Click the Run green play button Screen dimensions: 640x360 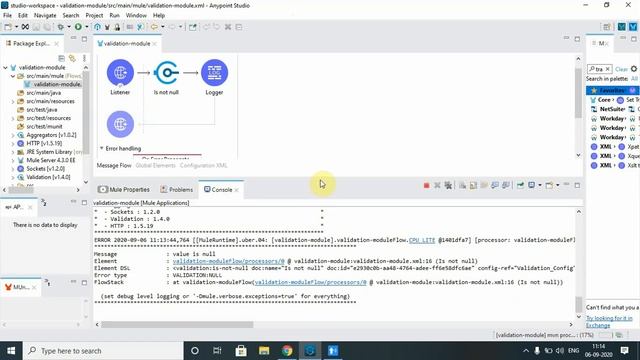click(78, 27)
